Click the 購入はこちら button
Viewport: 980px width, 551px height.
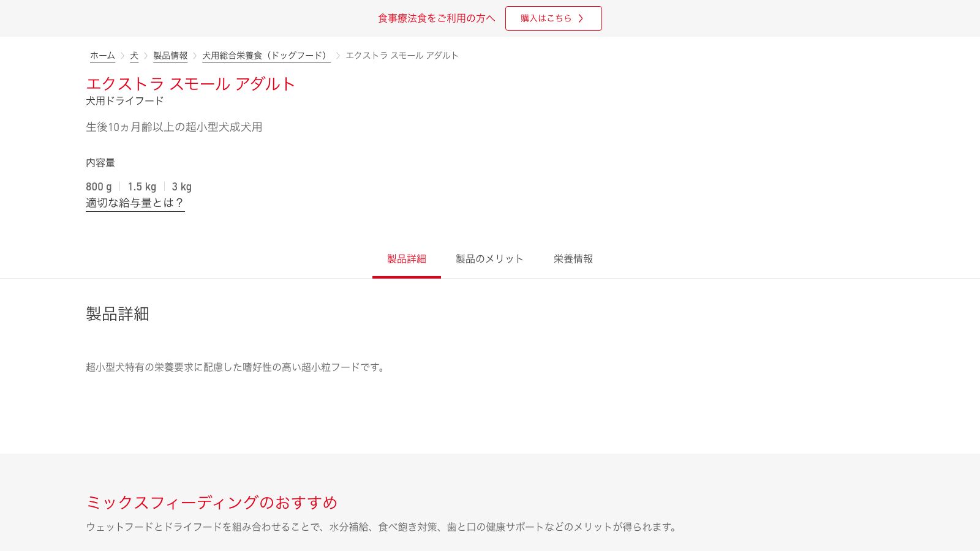[x=553, y=18]
